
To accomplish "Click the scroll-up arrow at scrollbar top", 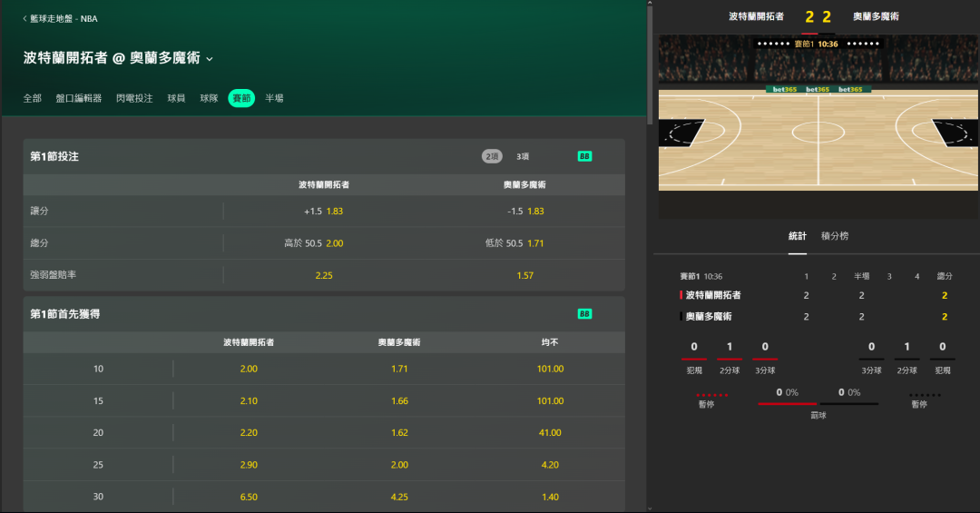I will click(650, 3).
